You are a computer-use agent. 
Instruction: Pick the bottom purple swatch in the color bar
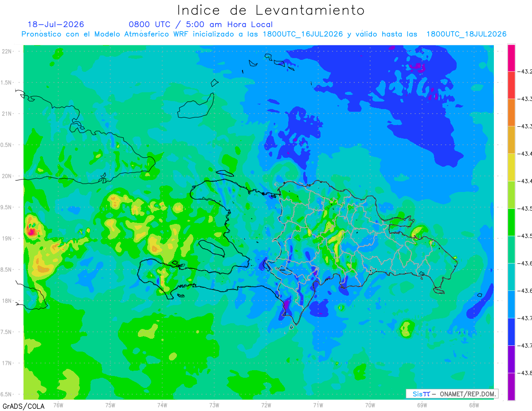point(511,387)
